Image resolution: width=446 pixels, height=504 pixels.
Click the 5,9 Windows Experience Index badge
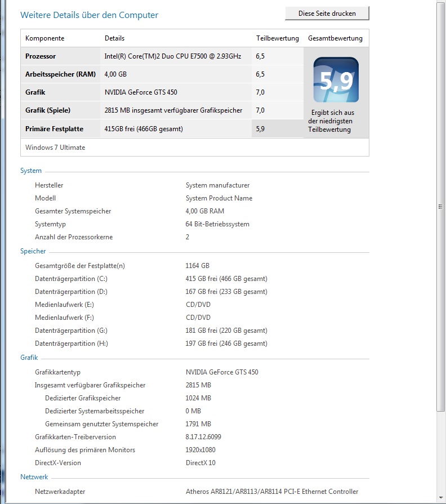pyautogui.click(x=336, y=80)
